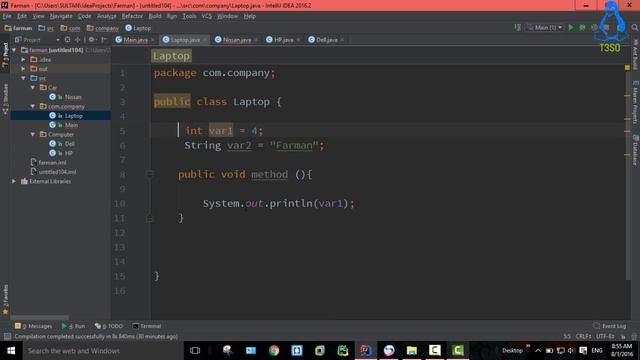This screenshot has height=360, width=640.
Task: Expand the out folder
Action: pos(24,69)
